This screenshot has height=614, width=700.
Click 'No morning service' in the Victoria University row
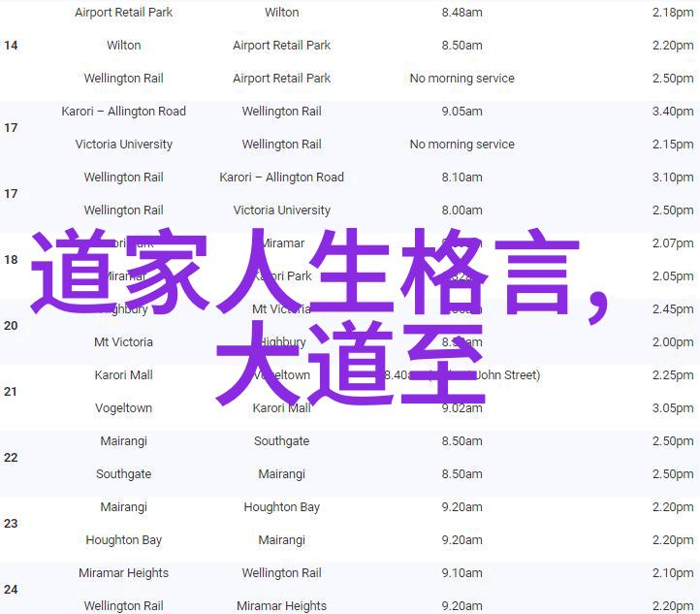pos(462,145)
